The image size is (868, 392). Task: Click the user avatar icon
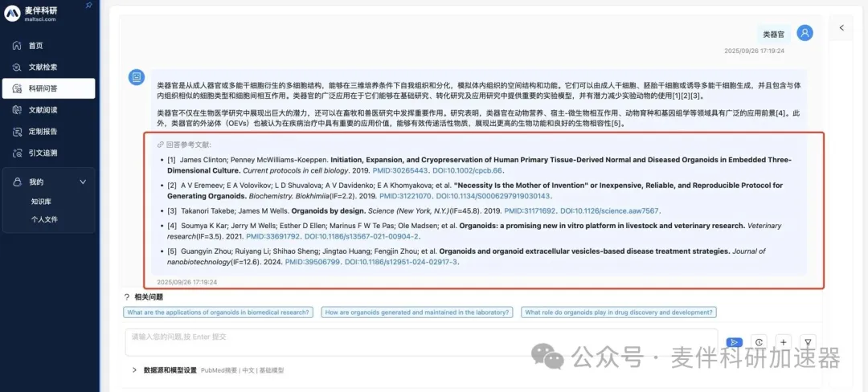(x=805, y=33)
